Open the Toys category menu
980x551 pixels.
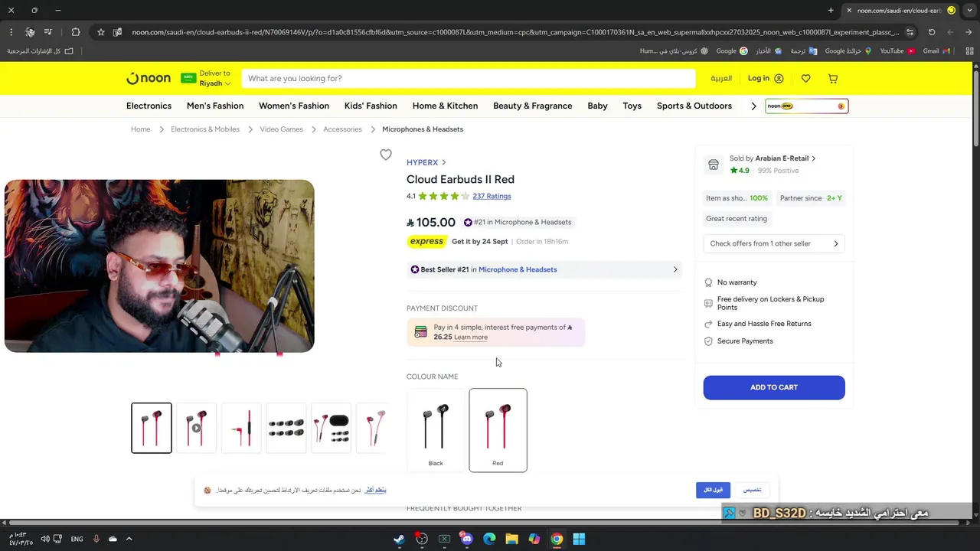tap(632, 106)
